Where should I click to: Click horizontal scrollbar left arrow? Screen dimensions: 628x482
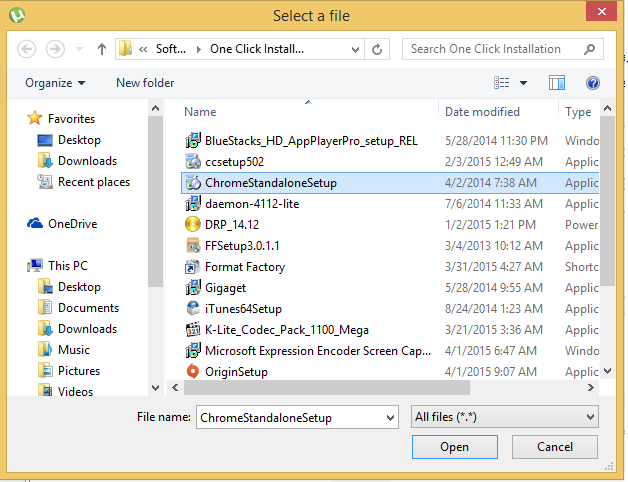pyautogui.click(x=175, y=387)
